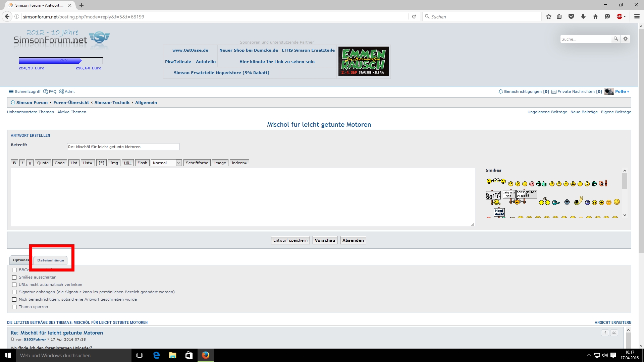Launch Microsoft Edge from taskbar
Screen dimensions: 644x362
(156, 355)
